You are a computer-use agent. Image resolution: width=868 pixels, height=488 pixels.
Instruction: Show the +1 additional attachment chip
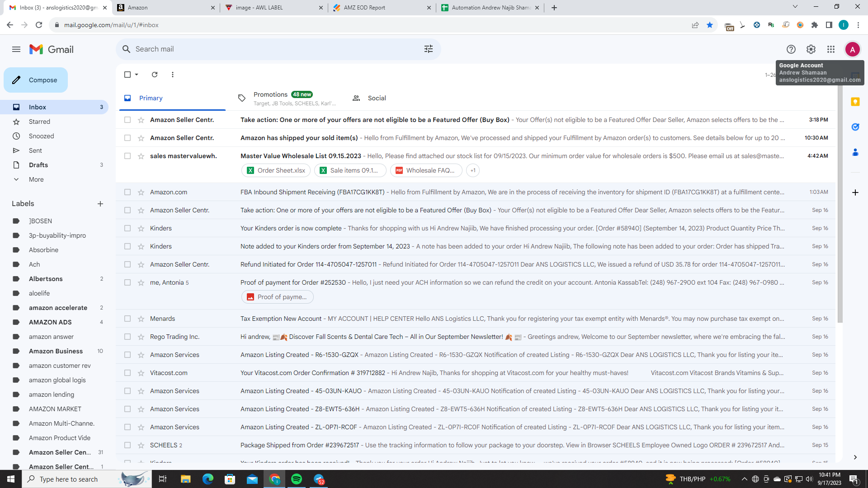coord(473,170)
